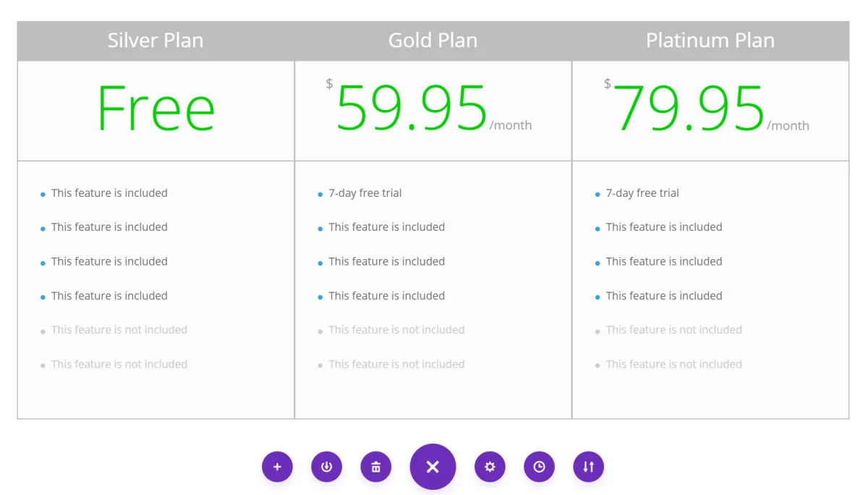This screenshot has height=495, width=868.
Task: Click the first included feature in Silver Plan
Action: (x=109, y=193)
